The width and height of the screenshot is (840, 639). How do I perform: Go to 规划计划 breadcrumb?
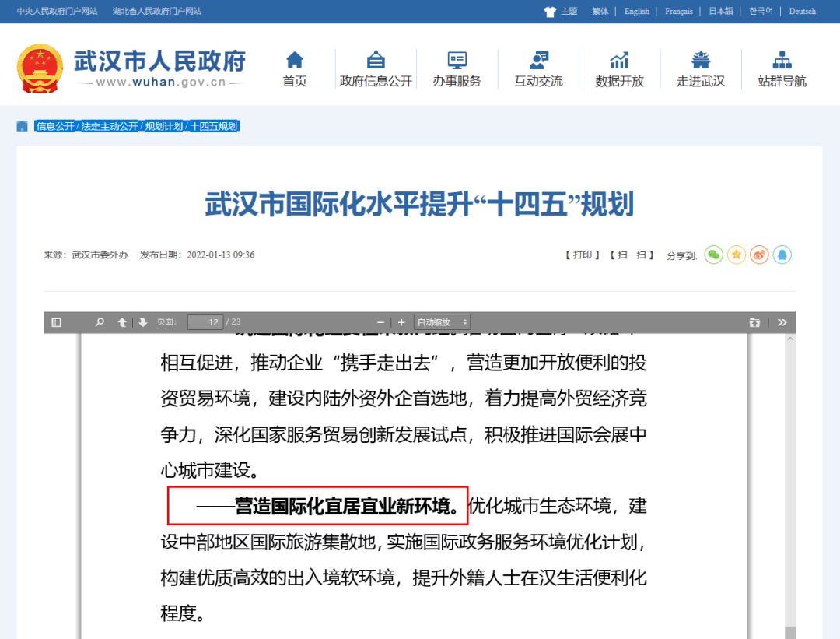tap(164, 127)
